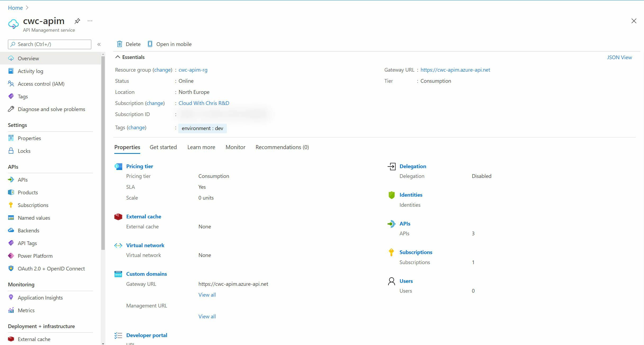
Task: Select Named values in the sidebar
Action: pos(34,218)
